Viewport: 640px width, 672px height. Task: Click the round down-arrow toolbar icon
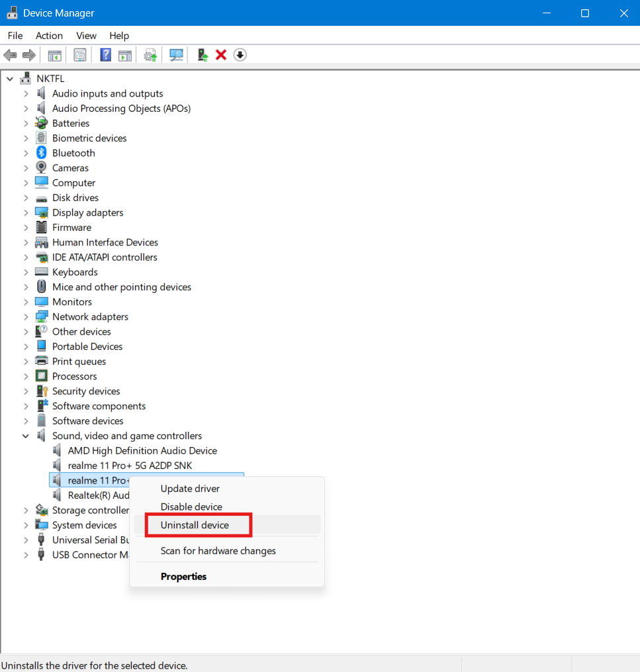click(240, 55)
